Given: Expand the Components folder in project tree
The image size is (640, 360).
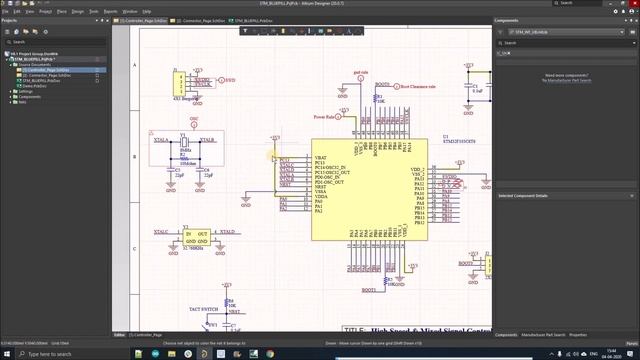Looking at the screenshot, I should click(x=11, y=97).
